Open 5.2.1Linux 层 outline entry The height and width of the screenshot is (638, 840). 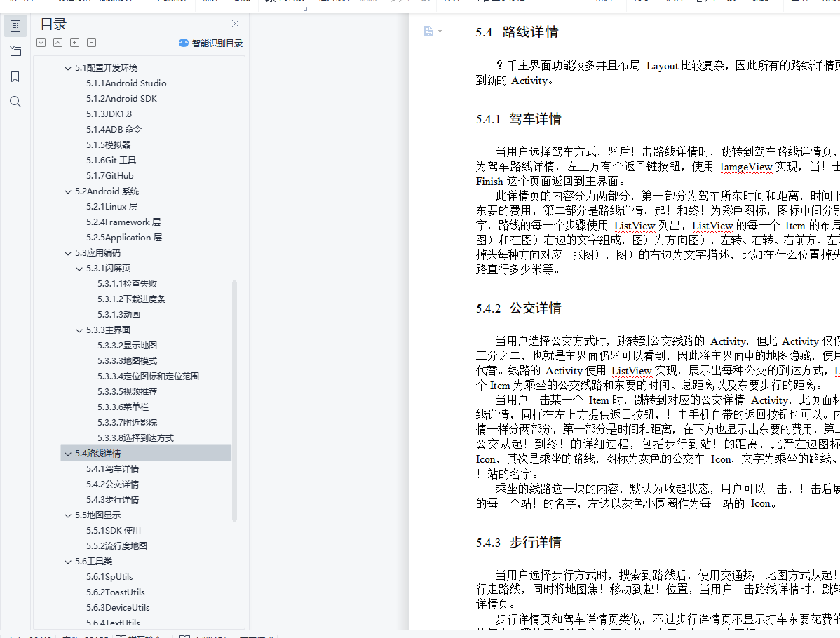click(x=112, y=207)
